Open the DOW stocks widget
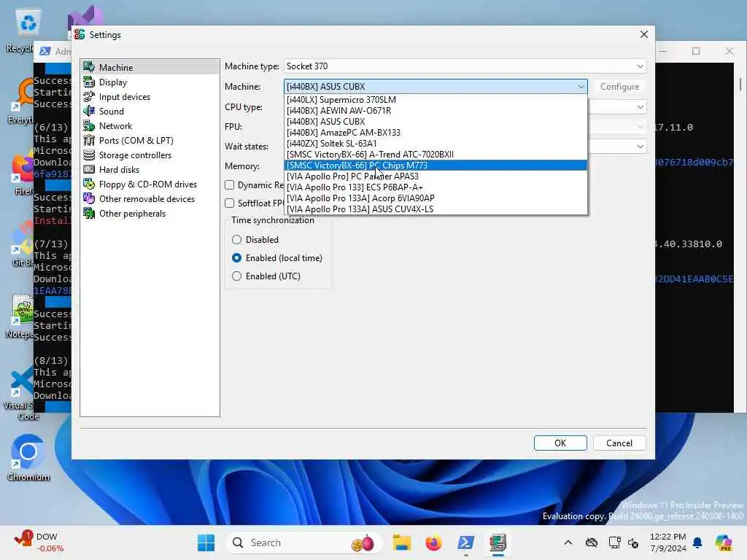The height and width of the screenshot is (560, 747). tap(39, 542)
